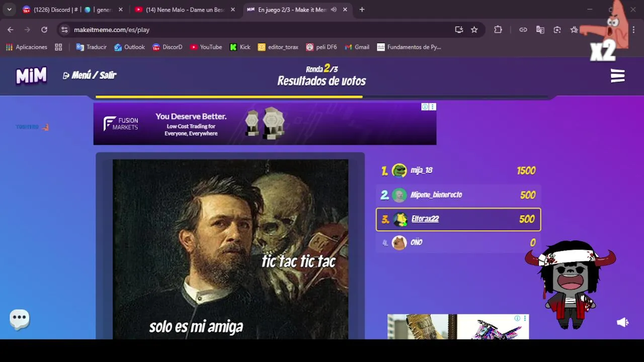The height and width of the screenshot is (362, 644).
Task: Click install app icon in address bar
Action: 459,30
